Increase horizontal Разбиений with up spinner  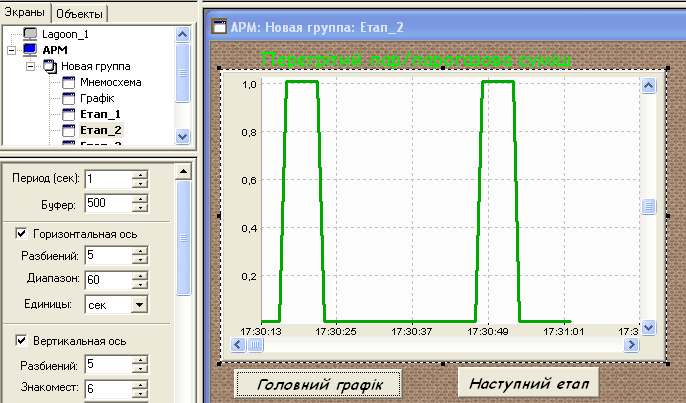pos(140,251)
